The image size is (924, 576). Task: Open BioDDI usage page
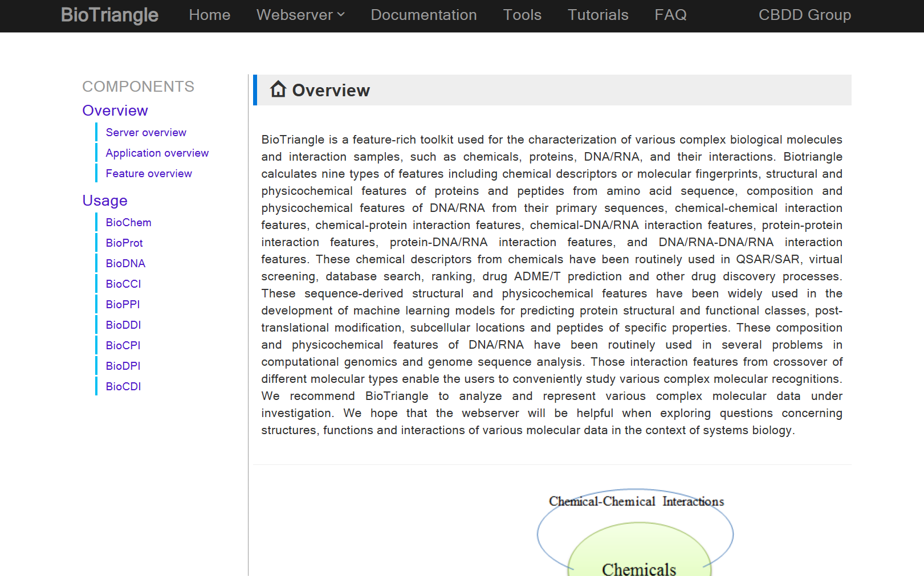[123, 325]
